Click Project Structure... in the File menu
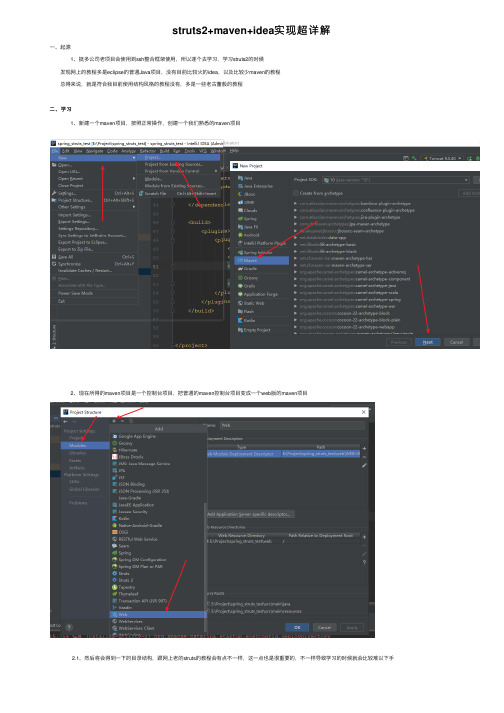Screen dimensions: 504x713 tap(94, 200)
